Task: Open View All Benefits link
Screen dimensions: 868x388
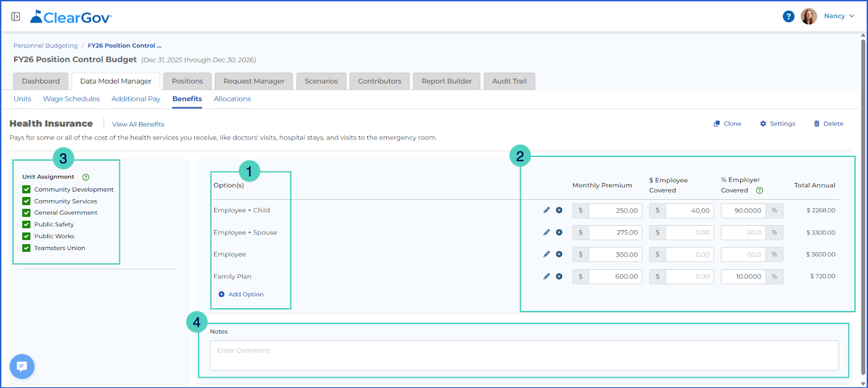Action: [138, 124]
